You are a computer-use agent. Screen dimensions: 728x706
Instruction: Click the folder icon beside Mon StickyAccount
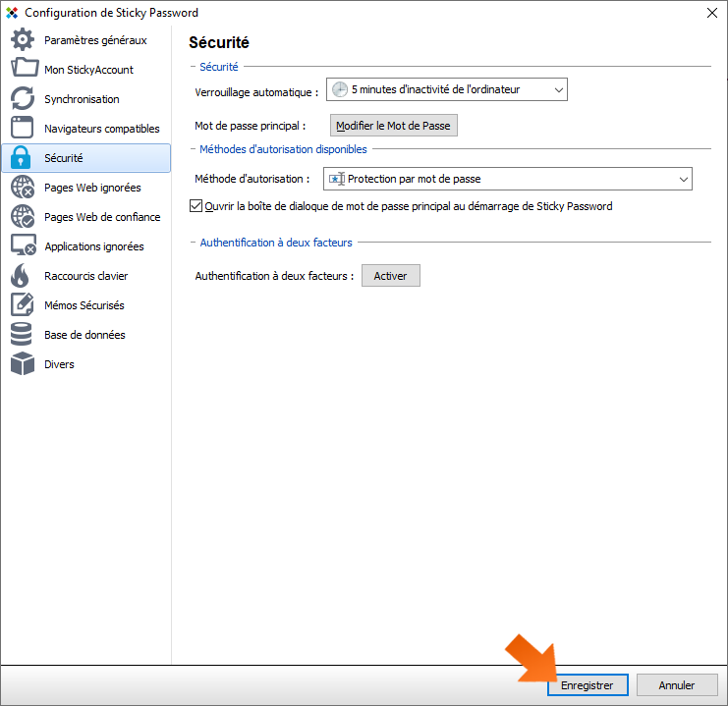pyautogui.click(x=25, y=68)
